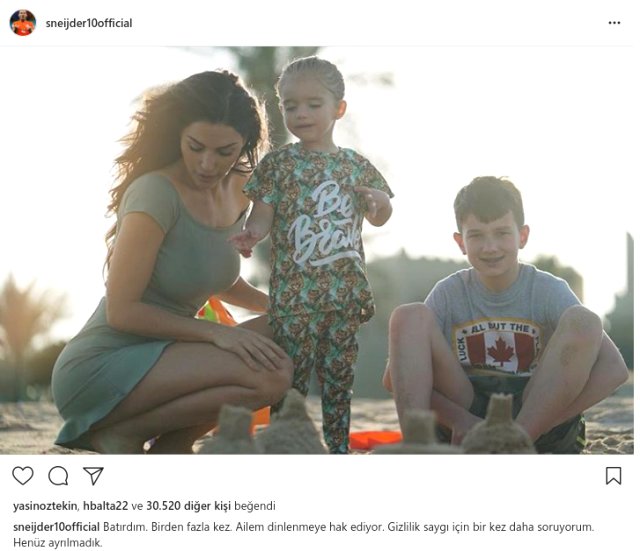
Task: Click the Be Brave shirt in the photo
Action: (322, 224)
